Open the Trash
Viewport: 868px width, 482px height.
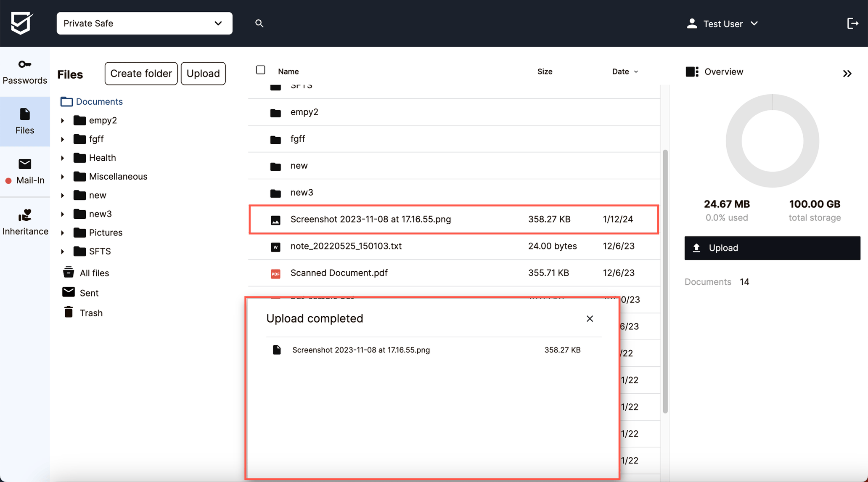point(91,313)
